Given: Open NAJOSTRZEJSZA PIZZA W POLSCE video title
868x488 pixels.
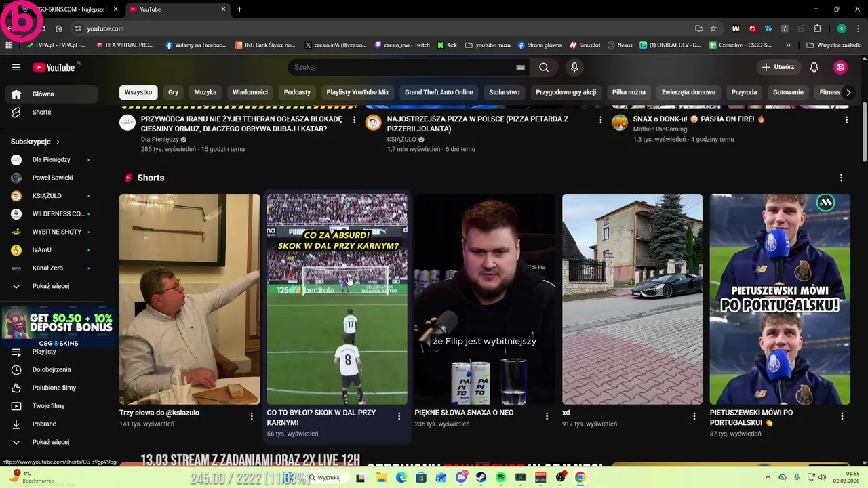Looking at the screenshot, I should click(477, 124).
